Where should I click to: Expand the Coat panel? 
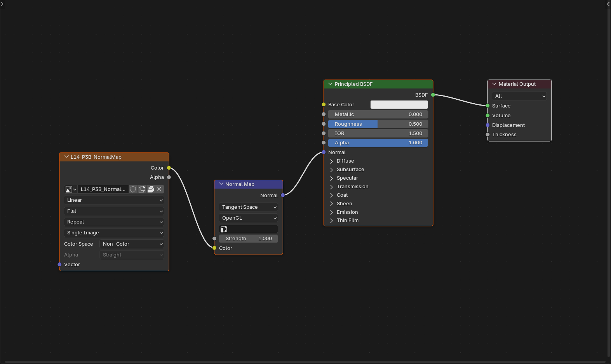pyautogui.click(x=331, y=195)
